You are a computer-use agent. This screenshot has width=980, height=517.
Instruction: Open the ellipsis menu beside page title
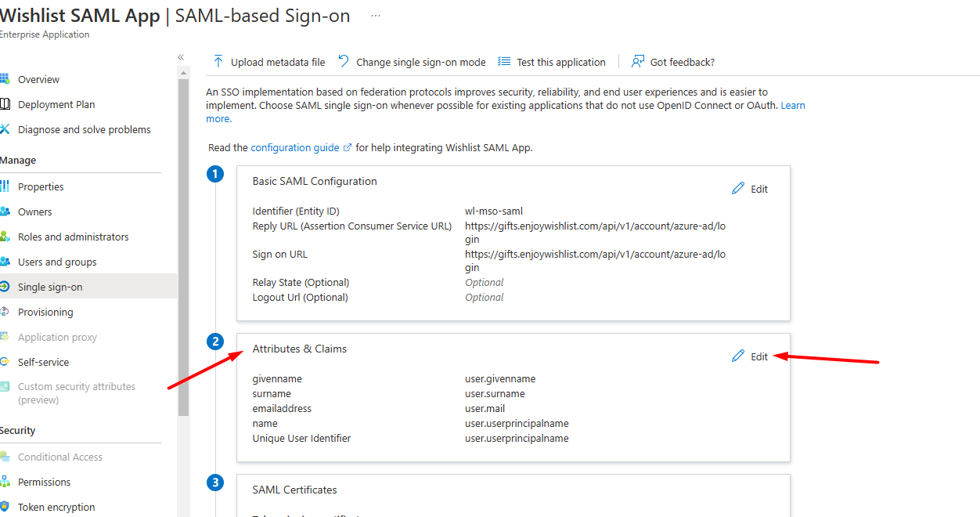click(376, 16)
